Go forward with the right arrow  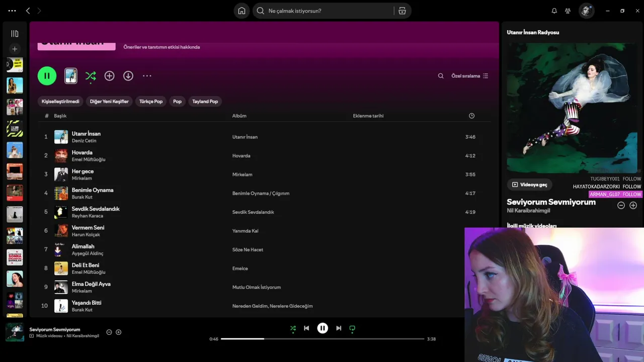[39, 11]
